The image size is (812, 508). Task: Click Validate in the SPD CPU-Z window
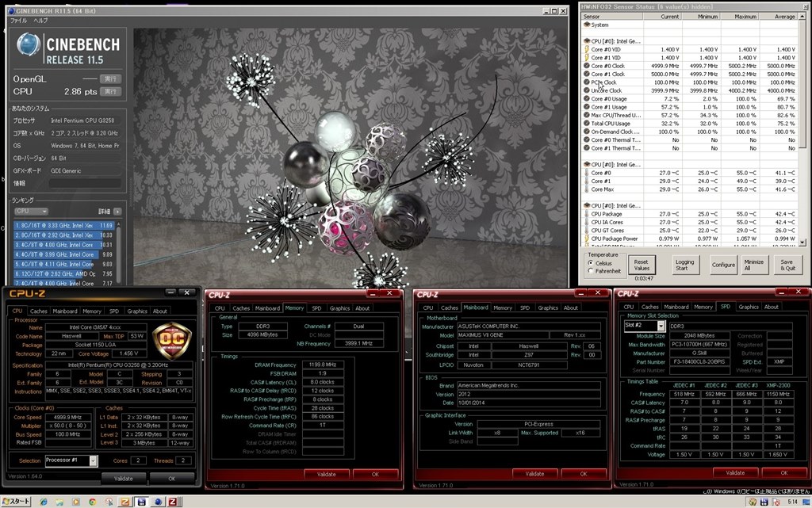click(x=735, y=472)
